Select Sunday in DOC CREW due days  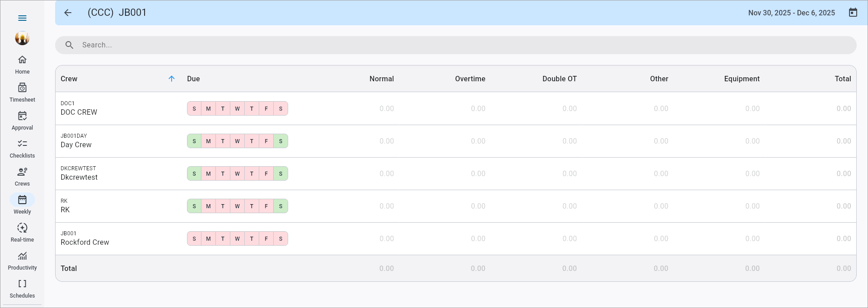194,108
